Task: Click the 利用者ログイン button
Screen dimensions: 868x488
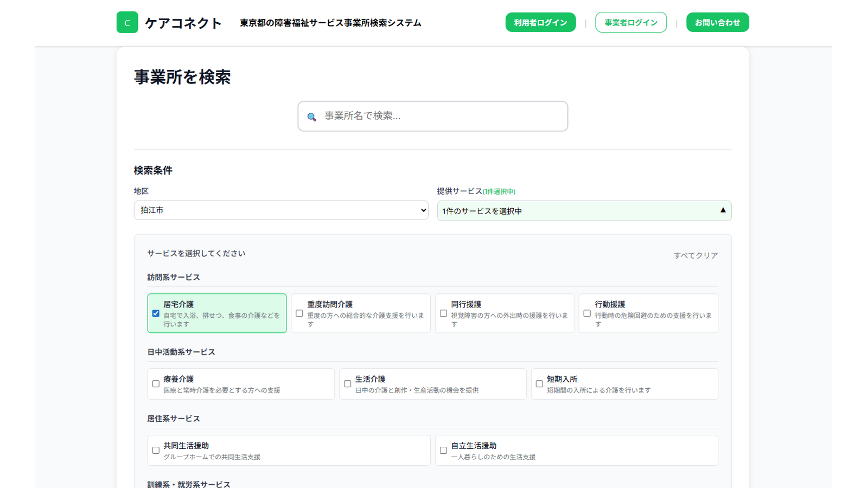Action: click(x=540, y=22)
